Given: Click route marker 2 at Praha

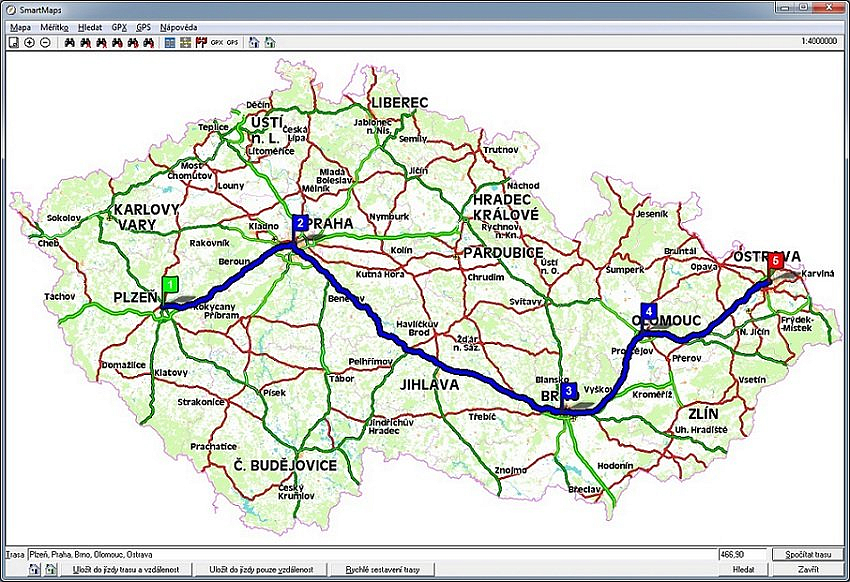Looking at the screenshot, I should (301, 225).
